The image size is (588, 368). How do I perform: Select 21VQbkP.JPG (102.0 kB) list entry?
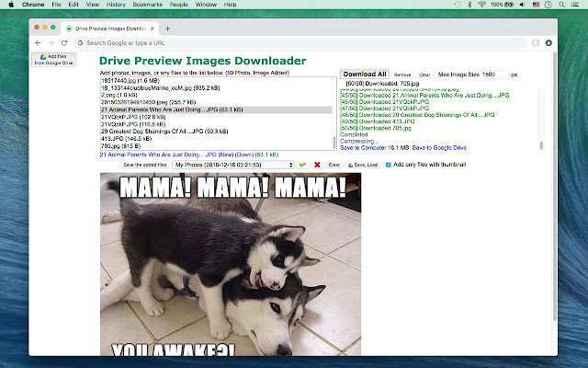217,117
